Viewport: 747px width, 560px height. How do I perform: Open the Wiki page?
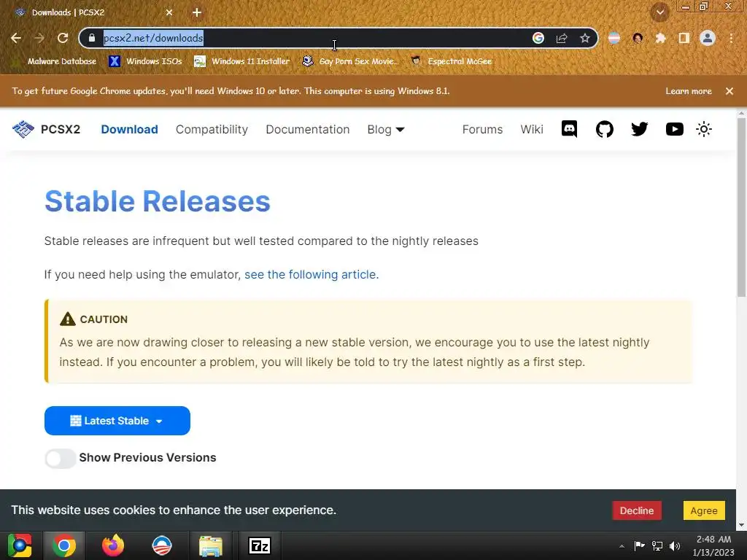coord(532,130)
